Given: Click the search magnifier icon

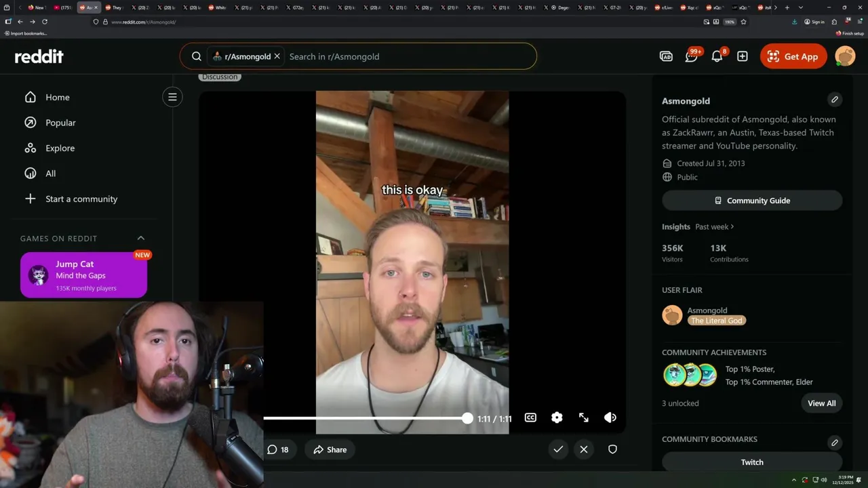Looking at the screenshot, I should pos(196,56).
